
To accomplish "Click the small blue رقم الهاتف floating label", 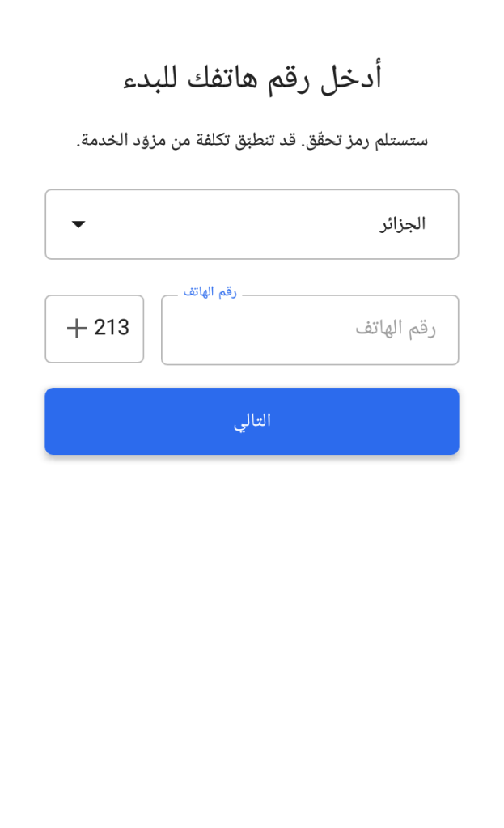I will 210,292.
